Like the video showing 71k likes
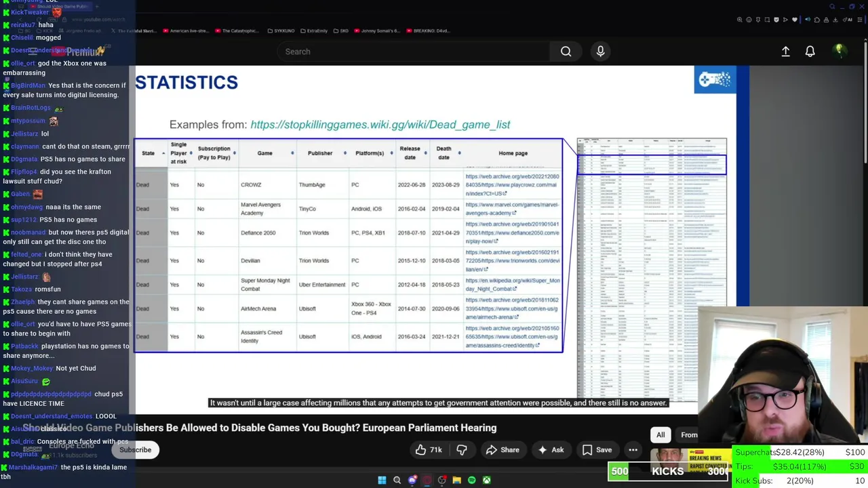Screen dimensions: 868x488 tap(429, 450)
